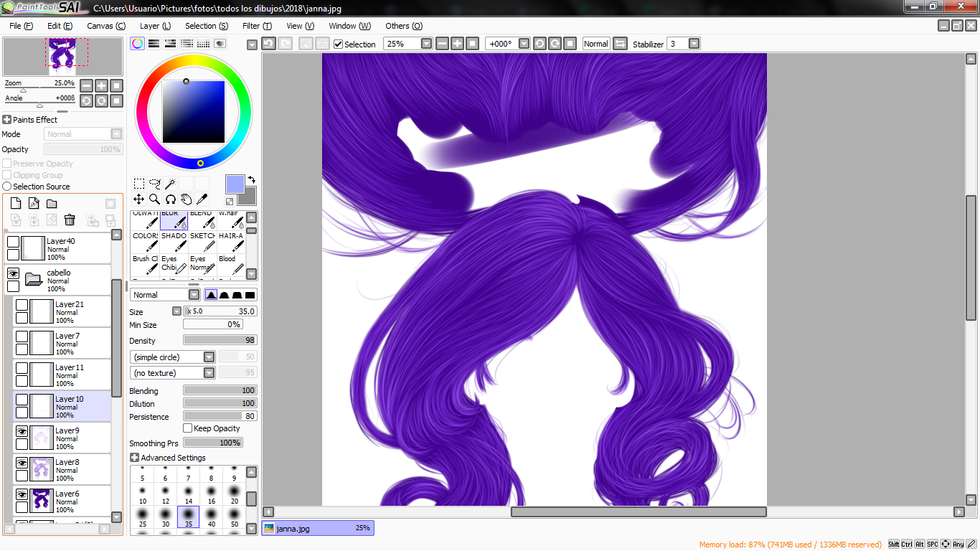Select the Hand pan tool
Screen dimensions: 980x551
tap(187, 199)
